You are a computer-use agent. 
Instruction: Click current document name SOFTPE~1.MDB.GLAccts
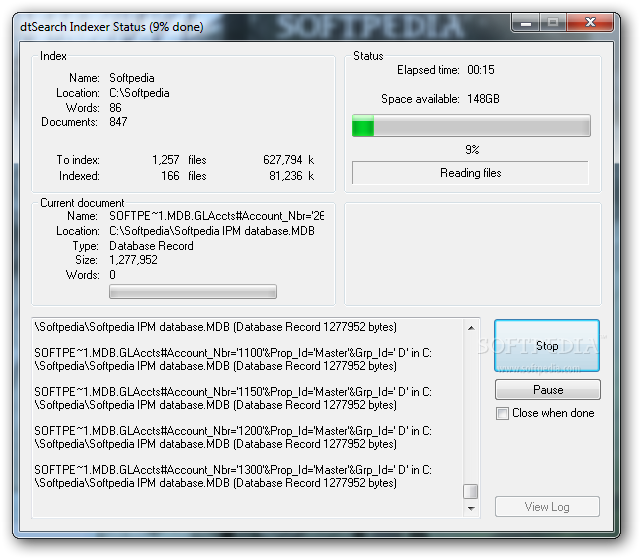216,216
